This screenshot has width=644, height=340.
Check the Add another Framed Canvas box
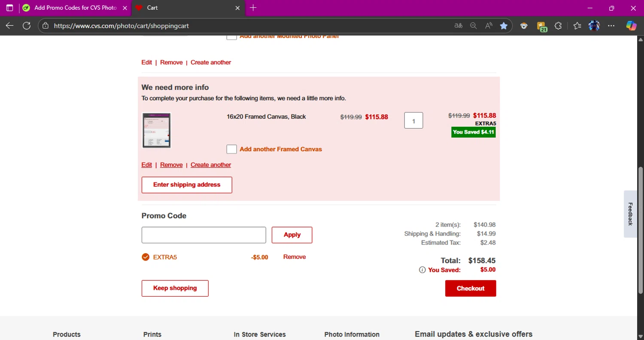pos(231,149)
